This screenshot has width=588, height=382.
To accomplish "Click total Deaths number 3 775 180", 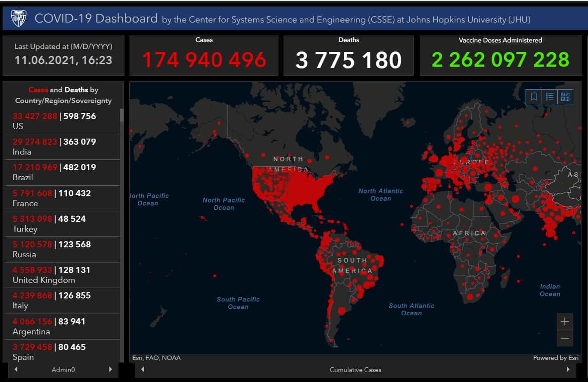I will [x=348, y=60].
